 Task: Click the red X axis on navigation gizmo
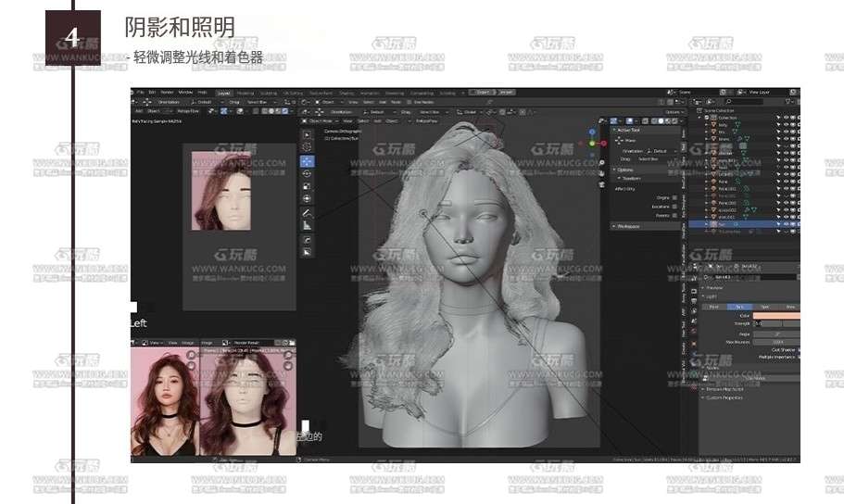click(x=603, y=144)
